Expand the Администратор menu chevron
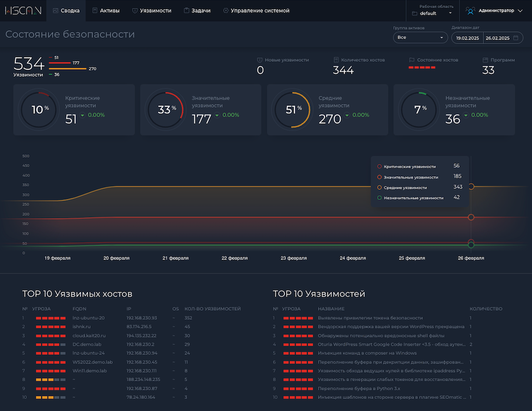 [x=520, y=11]
